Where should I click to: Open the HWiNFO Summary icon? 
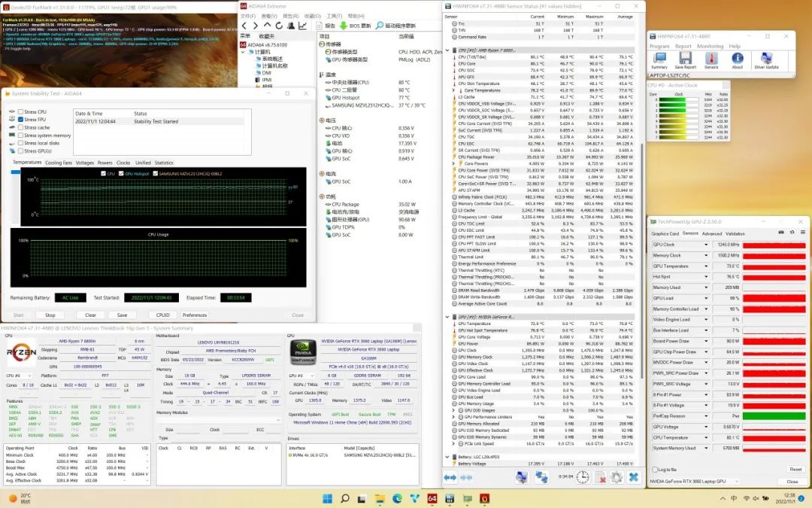pos(659,58)
